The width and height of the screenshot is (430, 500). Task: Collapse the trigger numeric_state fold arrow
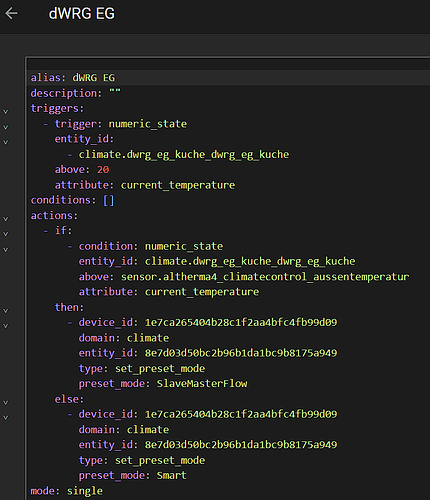(x=6, y=127)
